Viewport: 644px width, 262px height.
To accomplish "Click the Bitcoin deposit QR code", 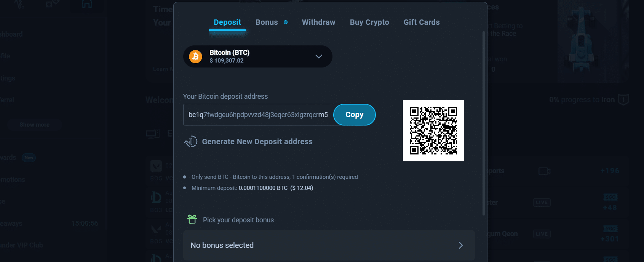I will (433, 130).
